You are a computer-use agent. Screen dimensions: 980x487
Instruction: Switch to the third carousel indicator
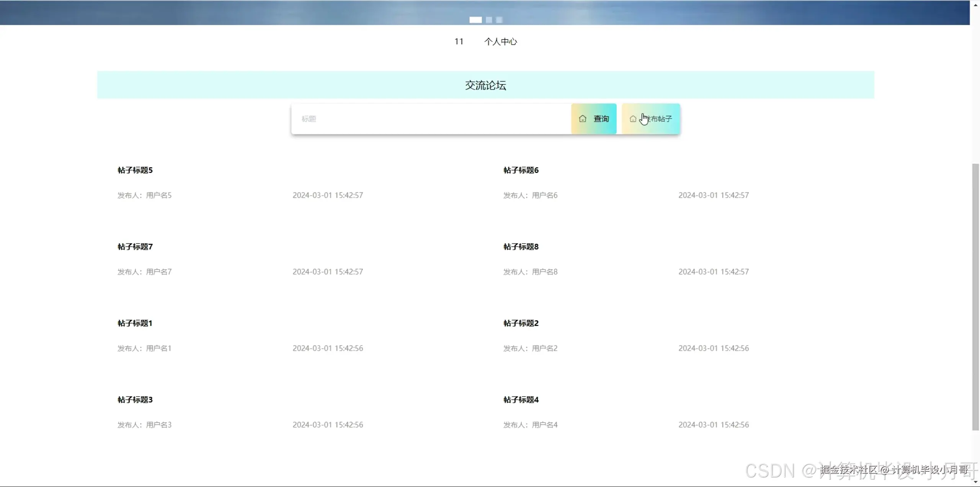499,20
